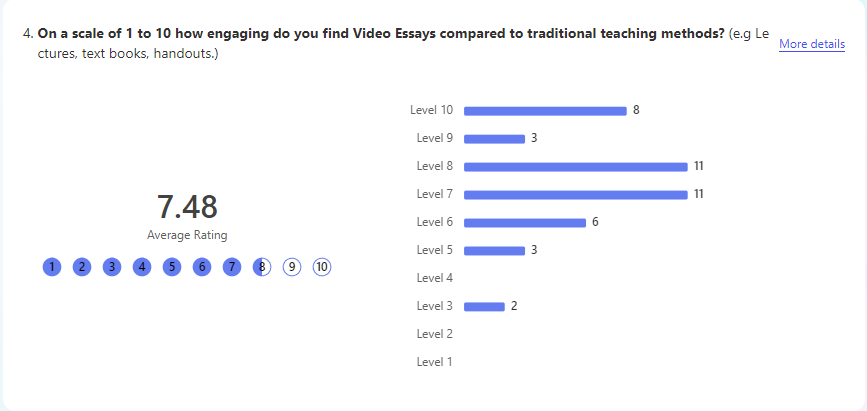
Task: Select empty rating circle 9
Action: coord(292,268)
